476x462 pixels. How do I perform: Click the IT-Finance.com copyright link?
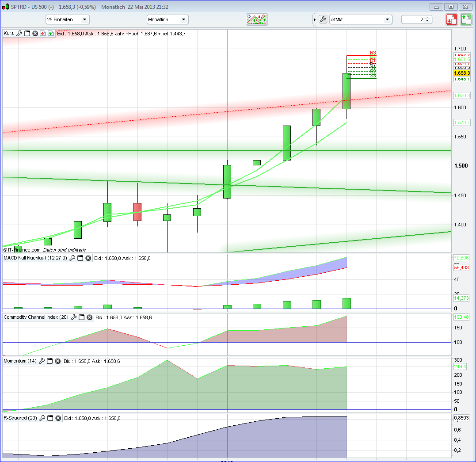coord(22,250)
